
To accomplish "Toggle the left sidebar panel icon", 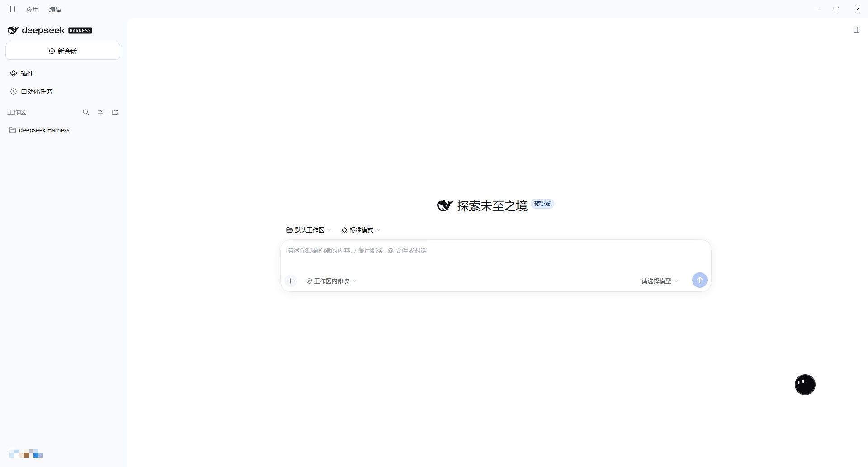I will tap(12, 9).
